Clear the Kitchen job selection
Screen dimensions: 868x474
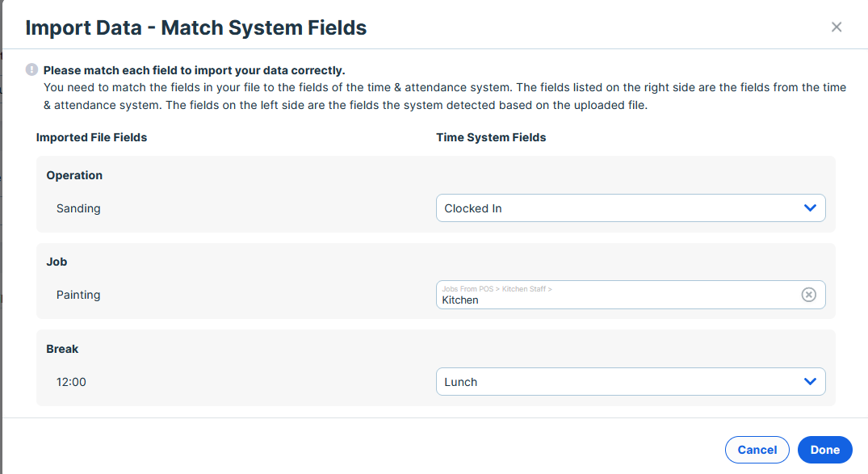point(809,295)
